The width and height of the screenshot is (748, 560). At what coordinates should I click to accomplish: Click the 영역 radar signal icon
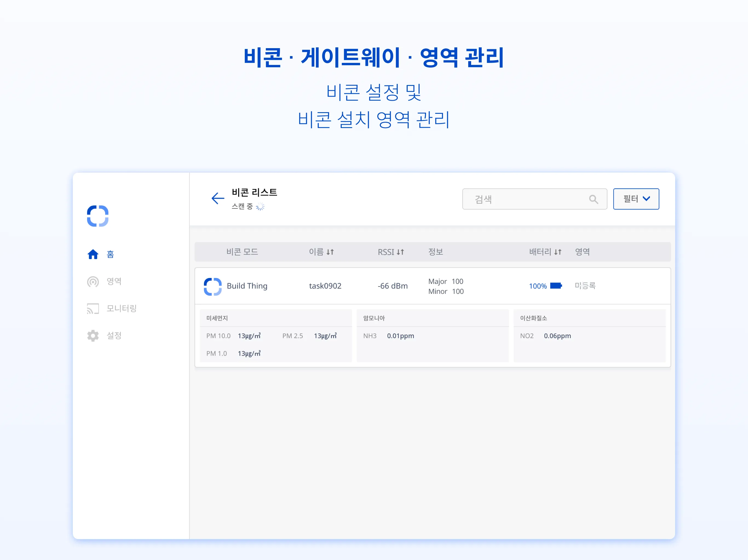(x=93, y=281)
